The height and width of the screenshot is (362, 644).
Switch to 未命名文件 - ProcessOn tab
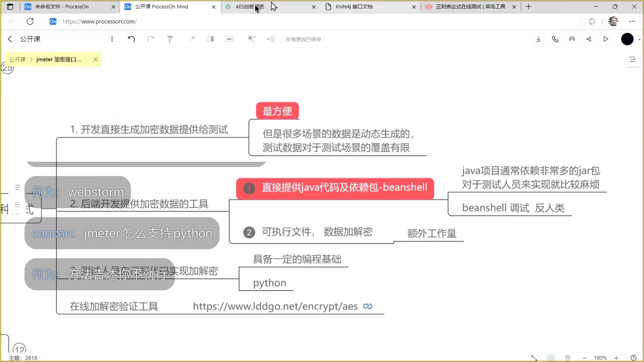click(62, 6)
